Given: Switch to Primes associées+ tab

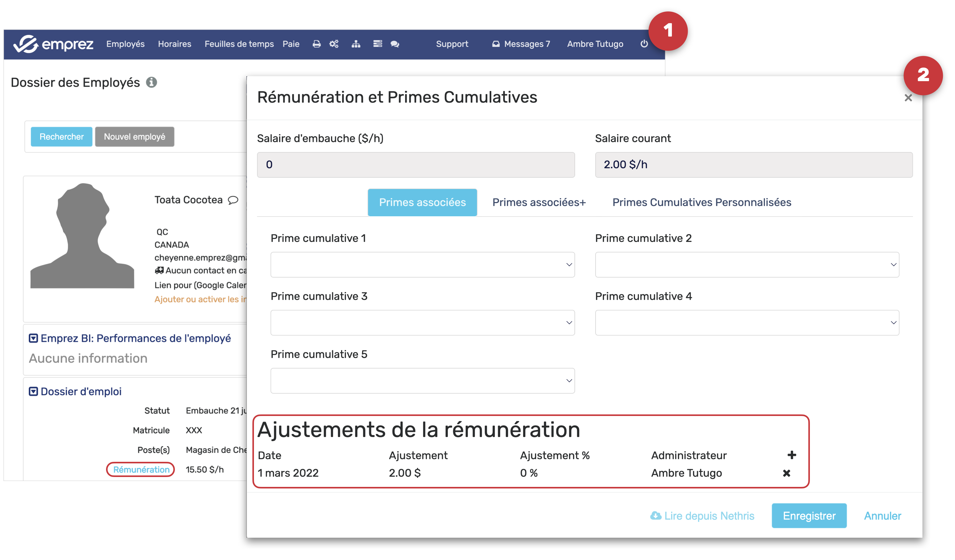Looking at the screenshot, I should pos(539,202).
